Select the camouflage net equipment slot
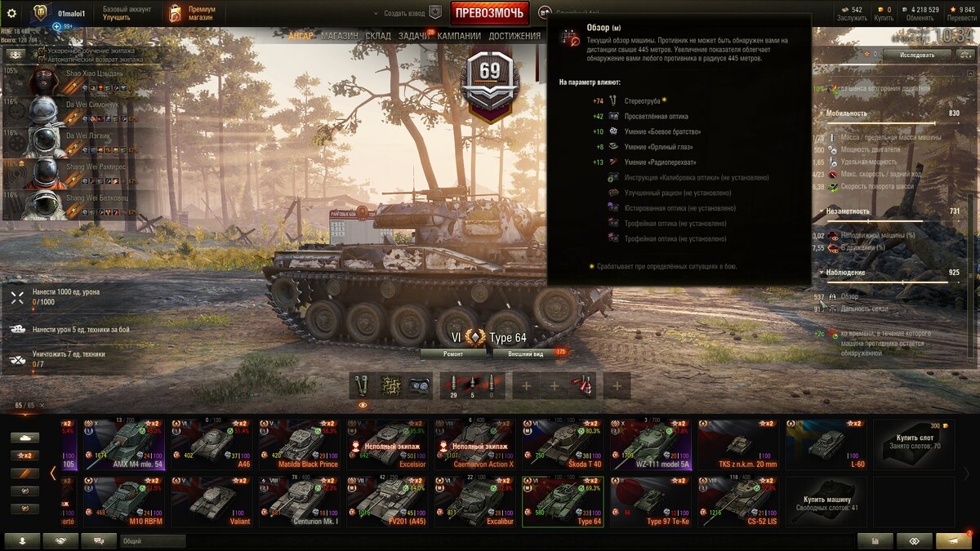The height and width of the screenshot is (551, 980). click(391, 385)
